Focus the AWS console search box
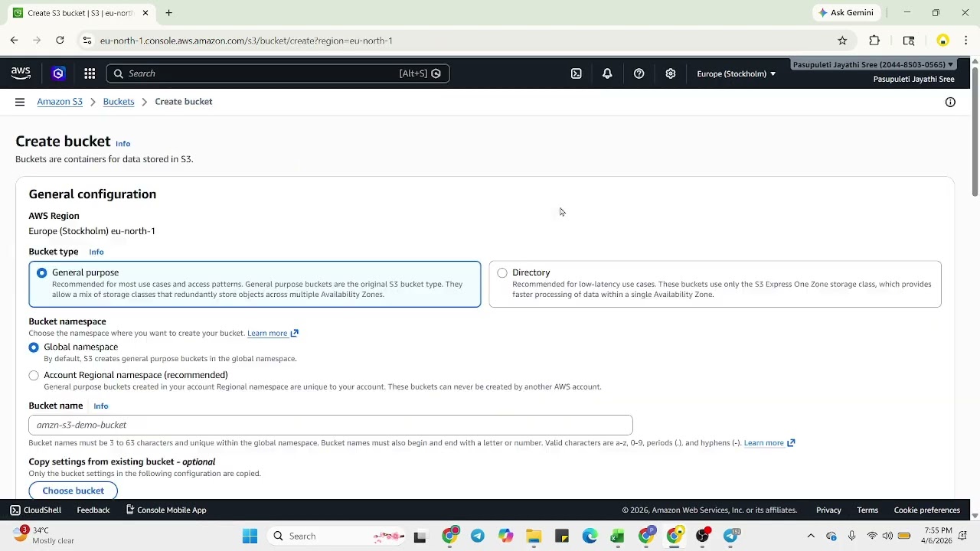This screenshot has width=980, height=551. pos(278,73)
